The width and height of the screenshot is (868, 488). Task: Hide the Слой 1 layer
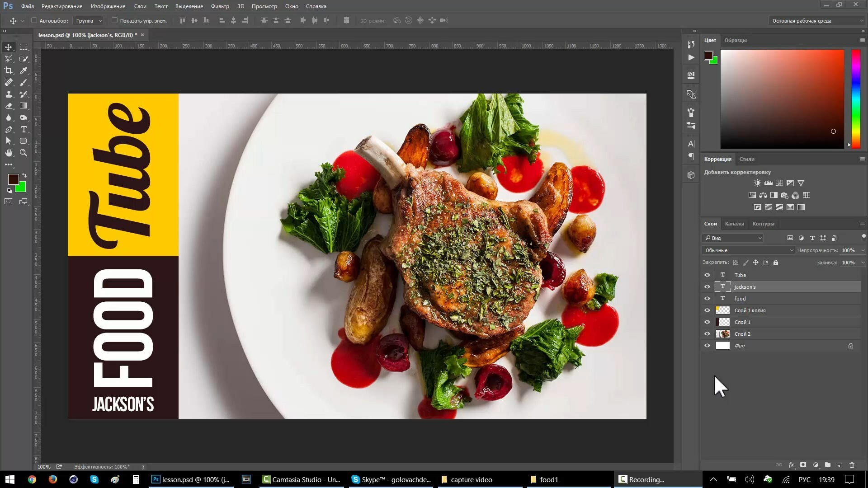coord(708,322)
